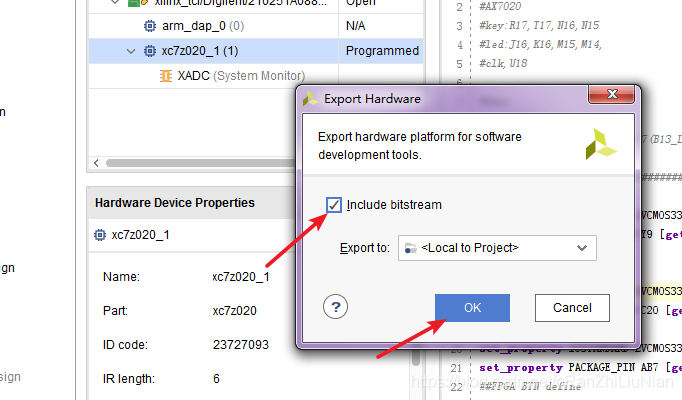Click the arm_dap_0 chip icon
The width and height of the screenshot is (682, 400).
[x=150, y=26]
